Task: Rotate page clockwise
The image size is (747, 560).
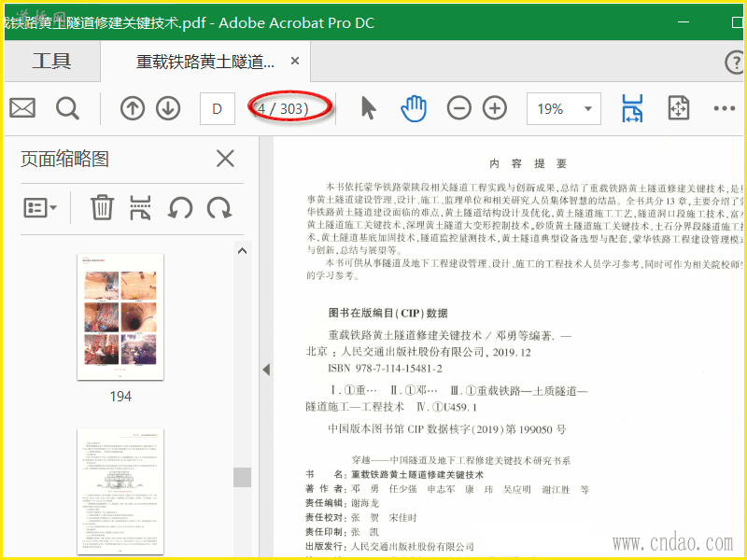Action: pyautogui.click(x=219, y=208)
